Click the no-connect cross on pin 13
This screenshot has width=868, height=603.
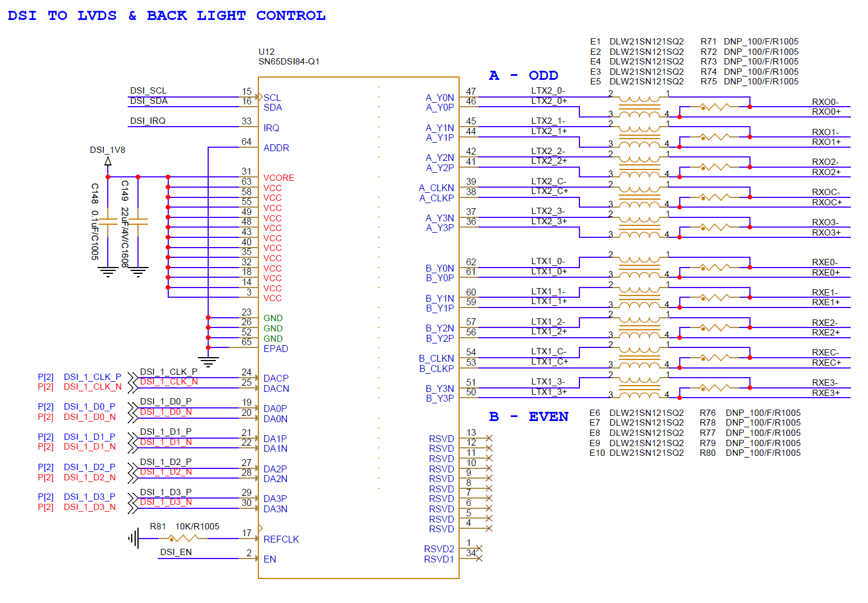point(489,438)
